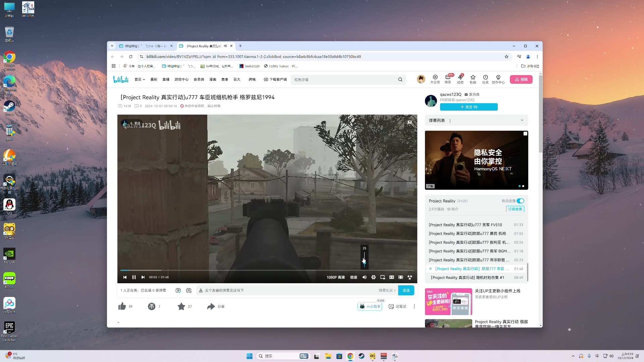Play the 随机时刻合集 #1 playlist video
Image resolution: width=644 pixels, height=362 pixels.
[x=476, y=278]
